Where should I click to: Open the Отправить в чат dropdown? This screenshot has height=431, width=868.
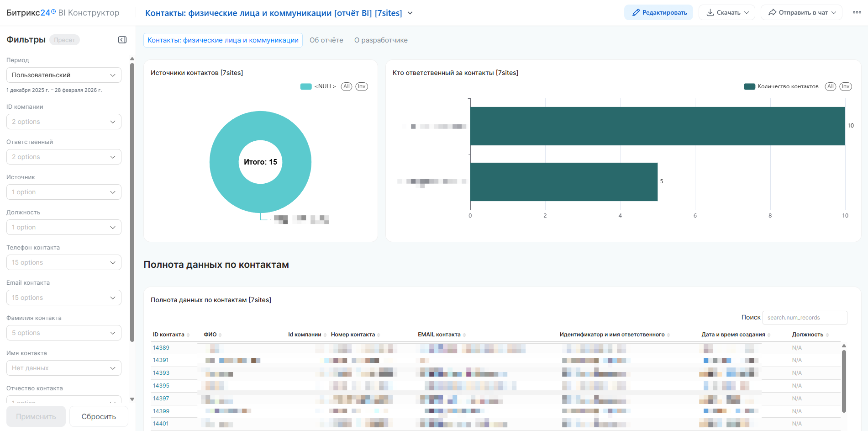(x=802, y=12)
